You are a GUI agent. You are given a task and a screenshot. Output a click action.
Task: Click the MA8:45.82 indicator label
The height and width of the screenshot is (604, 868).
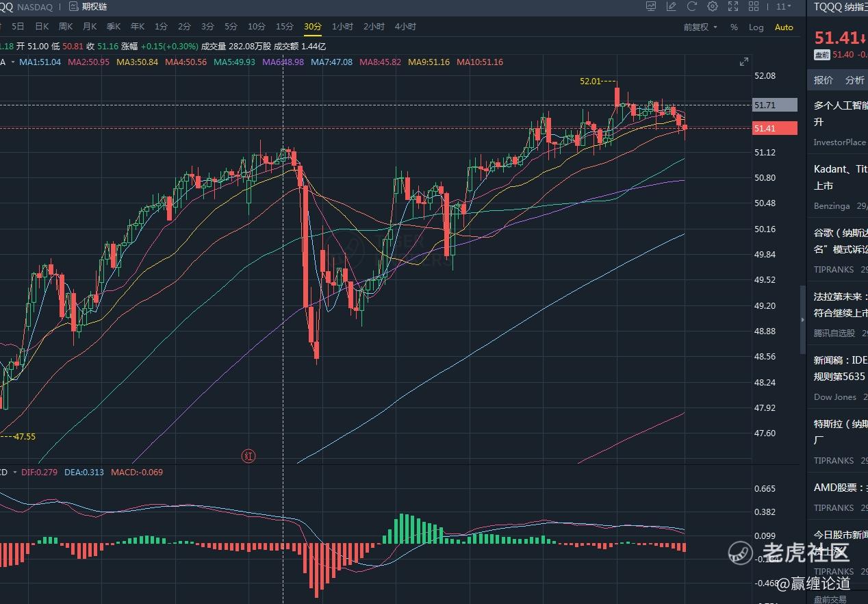coord(381,62)
